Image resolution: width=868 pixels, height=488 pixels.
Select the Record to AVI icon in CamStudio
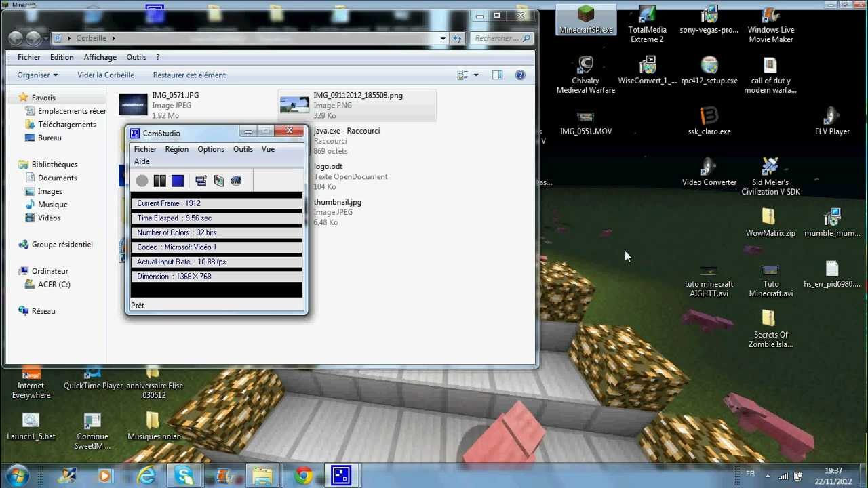pos(218,180)
